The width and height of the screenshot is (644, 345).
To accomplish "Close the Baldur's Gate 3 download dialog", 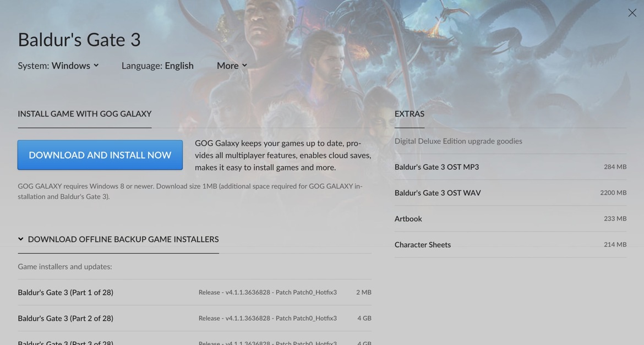I will (x=632, y=13).
